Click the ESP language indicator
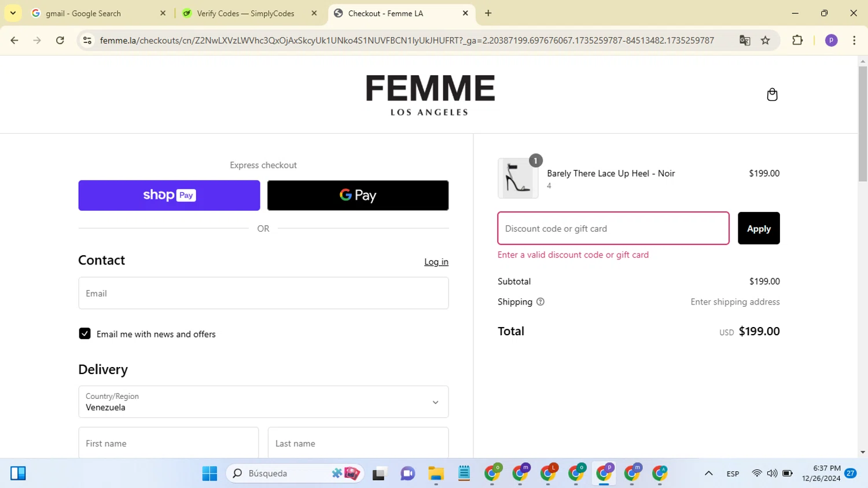This screenshot has height=488, width=868. point(733,474)
